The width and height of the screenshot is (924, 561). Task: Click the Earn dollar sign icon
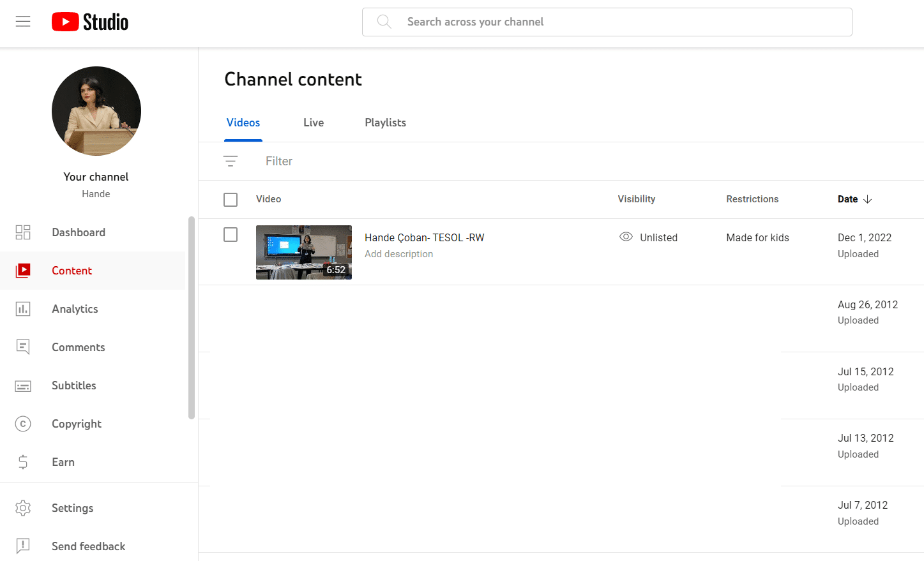tap(23, 462)
